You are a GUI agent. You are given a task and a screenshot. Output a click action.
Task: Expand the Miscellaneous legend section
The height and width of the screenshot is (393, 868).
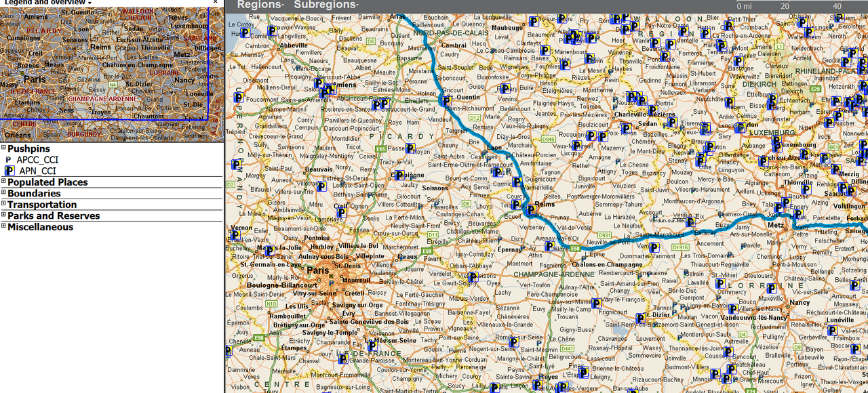[x=3, y=226]
